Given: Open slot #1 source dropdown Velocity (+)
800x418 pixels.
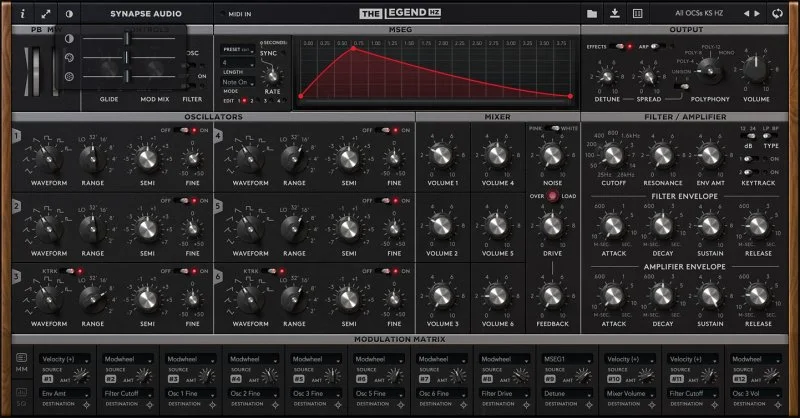Looking at the screenshot, I should [x=65, y=359].
